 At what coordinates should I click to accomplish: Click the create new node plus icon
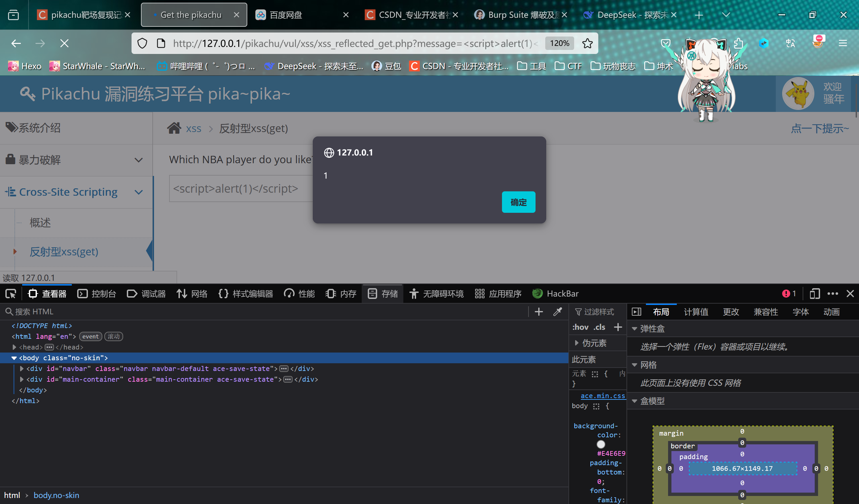tap(539, 312)
